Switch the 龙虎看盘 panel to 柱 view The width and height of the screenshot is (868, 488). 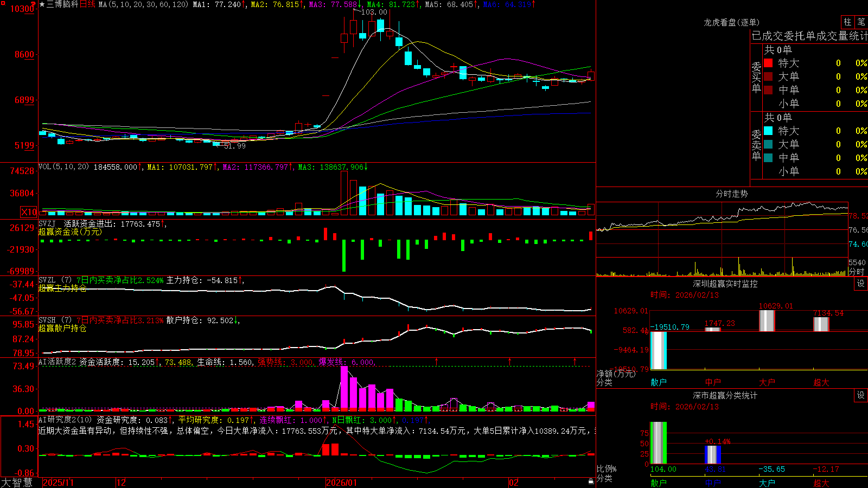(x=847, y=22)
